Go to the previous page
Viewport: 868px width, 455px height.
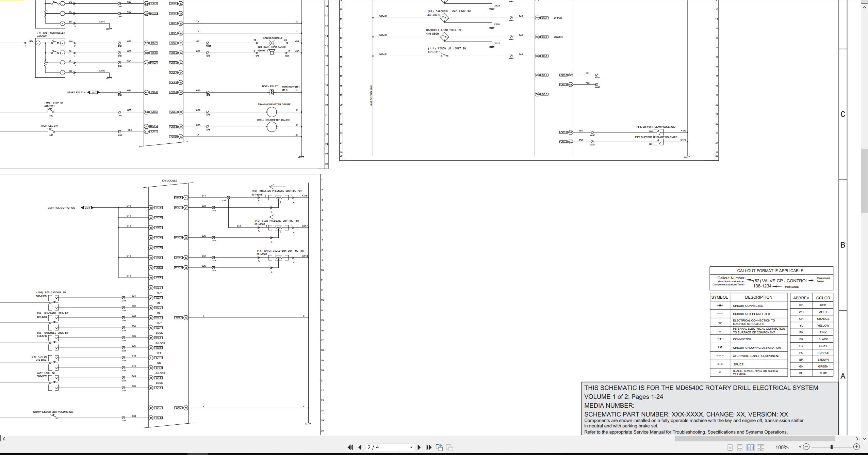tap(360, 447)
